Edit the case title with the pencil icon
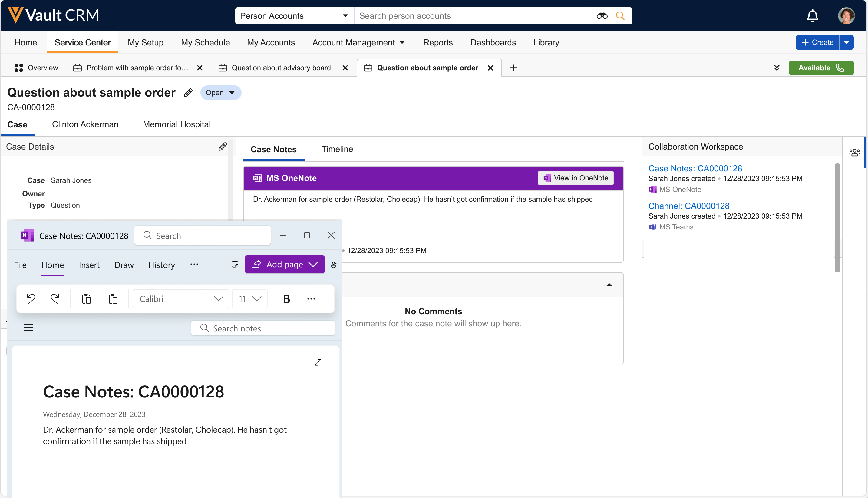Viewport: 868px width, 498px height. (x=188, y=93)
